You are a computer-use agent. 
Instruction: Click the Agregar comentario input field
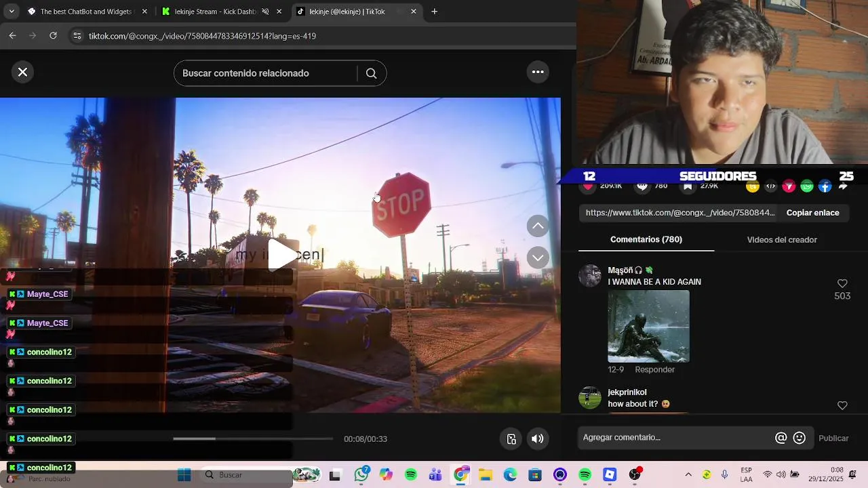point(675,438)
